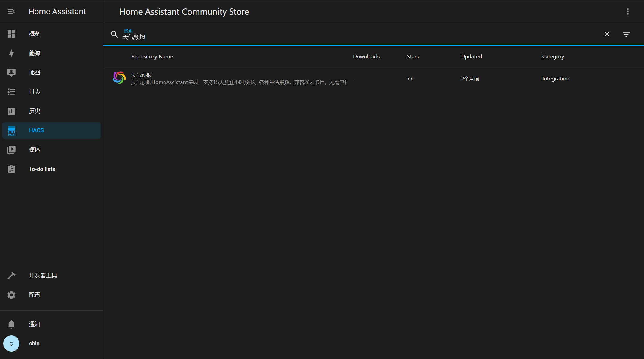
Task: Sort by Updated column header
Action: point(471,57)
